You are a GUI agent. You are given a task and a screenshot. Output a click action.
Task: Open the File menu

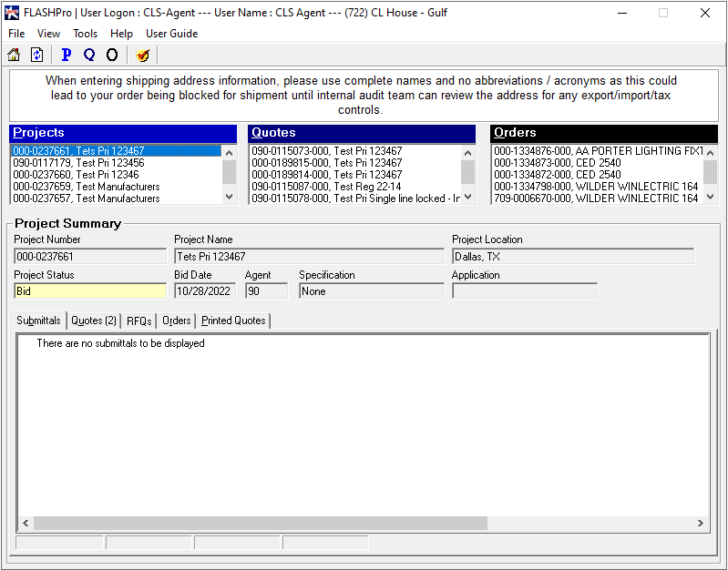click(x=16, y=34)
